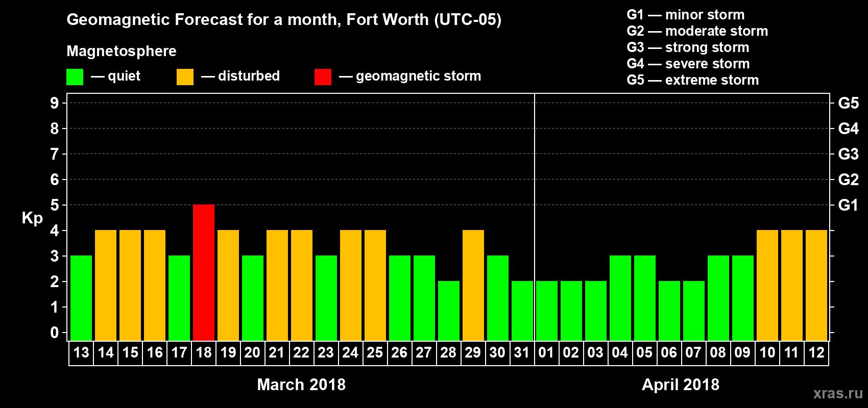Click the 'G5 — extreme storm' legend text
The width and height of the screenshot is (868, 408).
pos(693,80)
